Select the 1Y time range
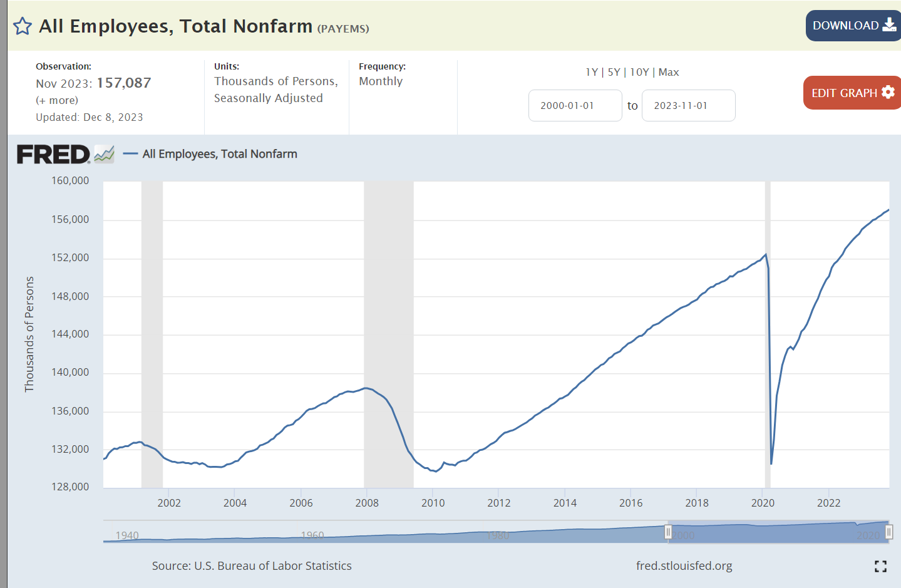The image size is (901, 588). (x=591, y=72)
